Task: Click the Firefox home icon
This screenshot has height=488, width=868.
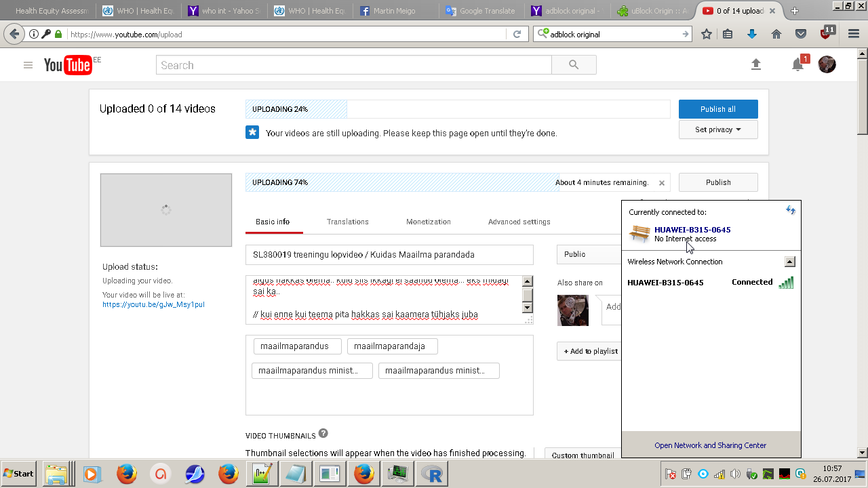Action: tap(776, 34)
